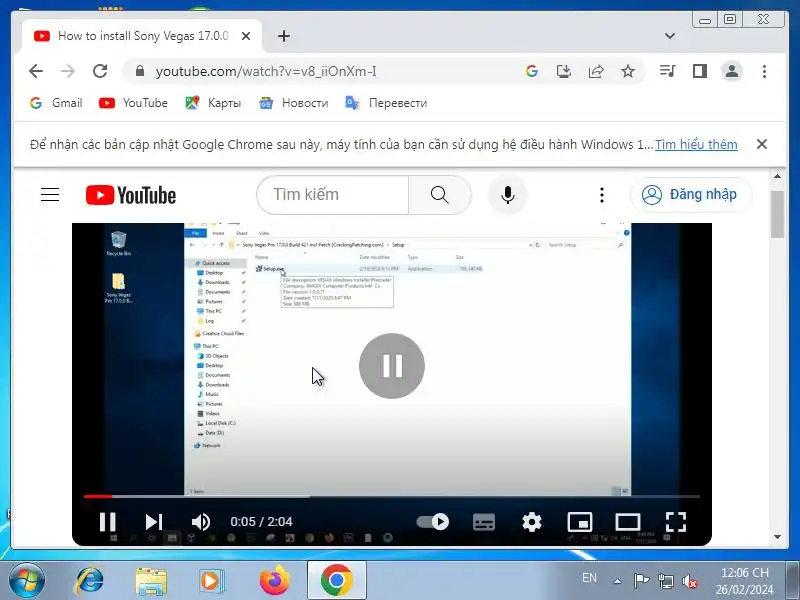
Task: Click the page vertical scrollbar thumb
Action: click(x=777, y=214)
